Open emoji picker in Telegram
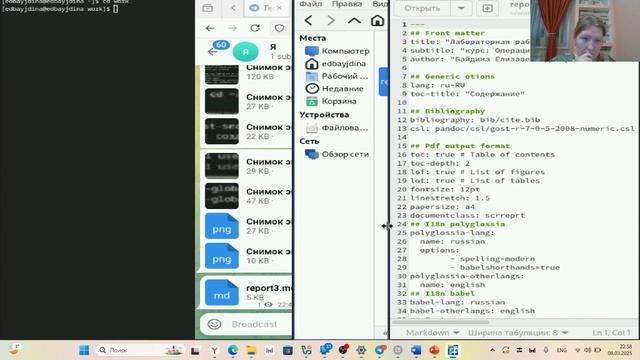Image resolution: width=640 pixels, height=360 pixels. click(214, 324)
